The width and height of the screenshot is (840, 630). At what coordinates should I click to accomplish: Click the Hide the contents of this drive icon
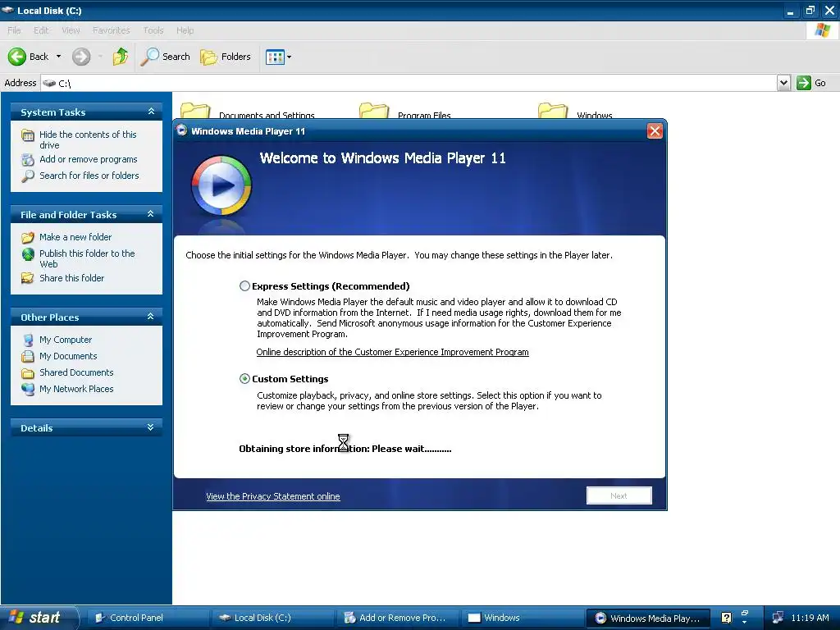(28, 135)
